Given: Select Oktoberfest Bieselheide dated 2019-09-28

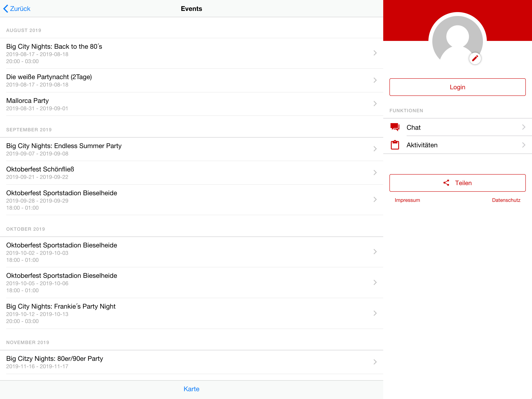Looking at the screenshot, I should [x=191, y=200].
